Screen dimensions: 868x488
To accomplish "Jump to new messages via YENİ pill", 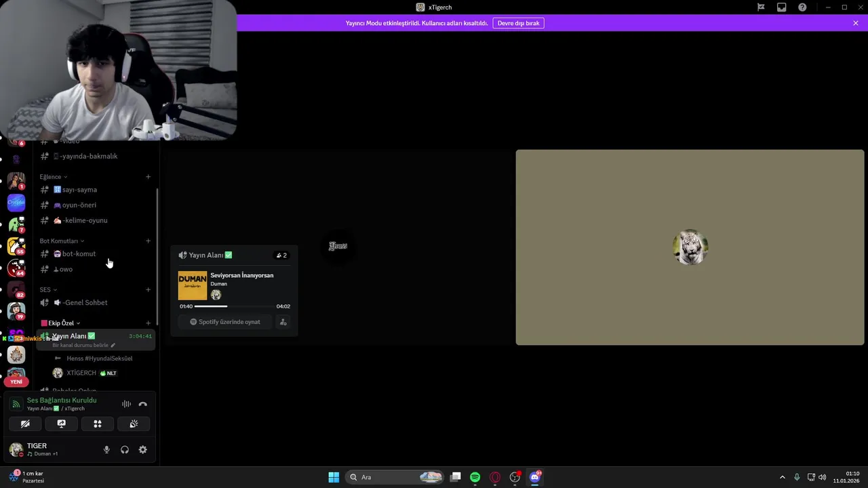I will (16, 382).
